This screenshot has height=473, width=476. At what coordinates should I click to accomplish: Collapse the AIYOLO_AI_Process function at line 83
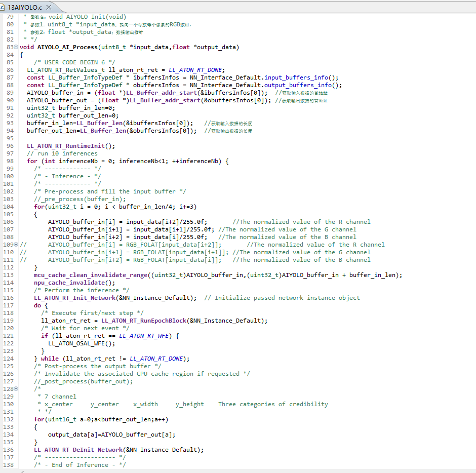pyautogui.click(x=16, y=47)
